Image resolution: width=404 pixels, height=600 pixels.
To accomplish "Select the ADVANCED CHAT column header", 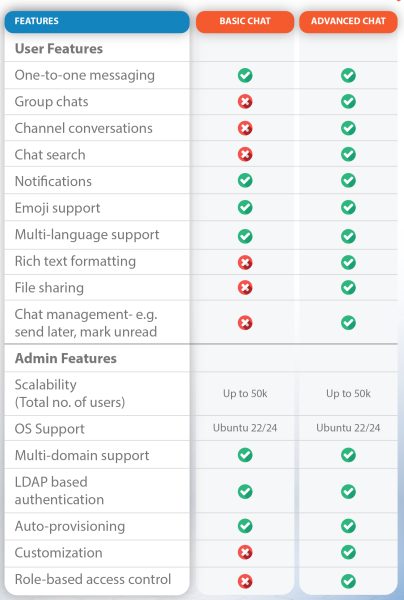I will click(348, 21).
